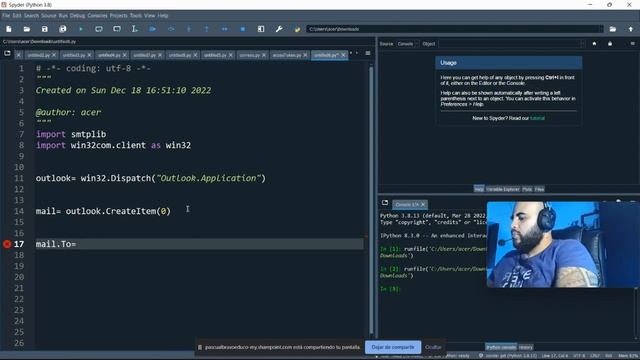Open Preferences wrench icon
The image size is (640, 360).
coord(279,29)
